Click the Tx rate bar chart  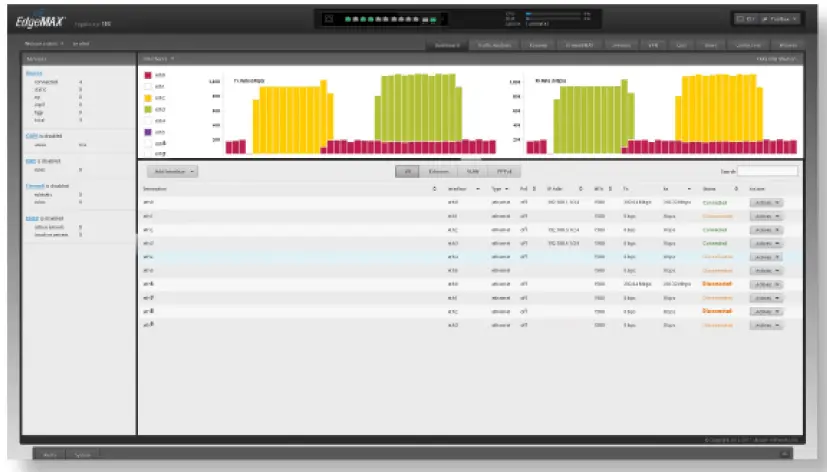360,114
